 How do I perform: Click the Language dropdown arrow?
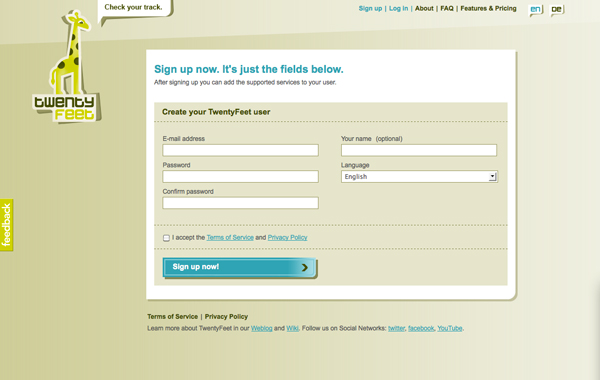[x=492, y=176]
